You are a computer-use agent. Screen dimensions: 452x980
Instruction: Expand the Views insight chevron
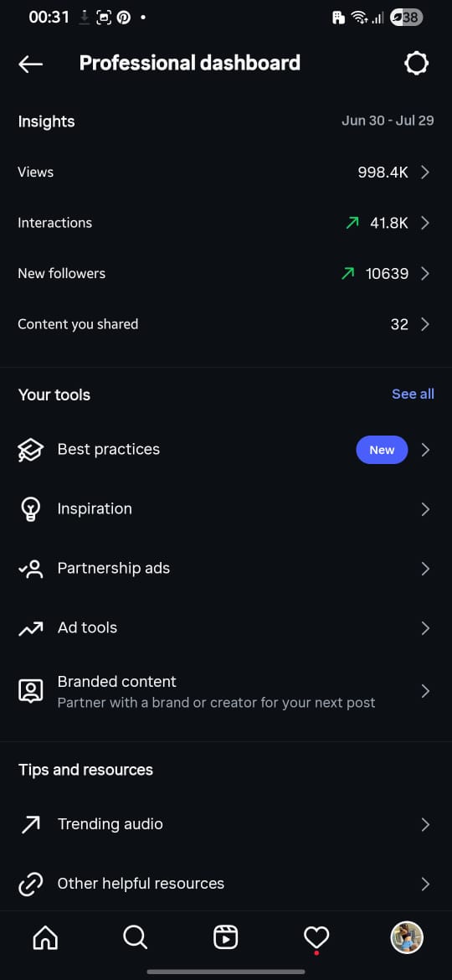point(425,172)
